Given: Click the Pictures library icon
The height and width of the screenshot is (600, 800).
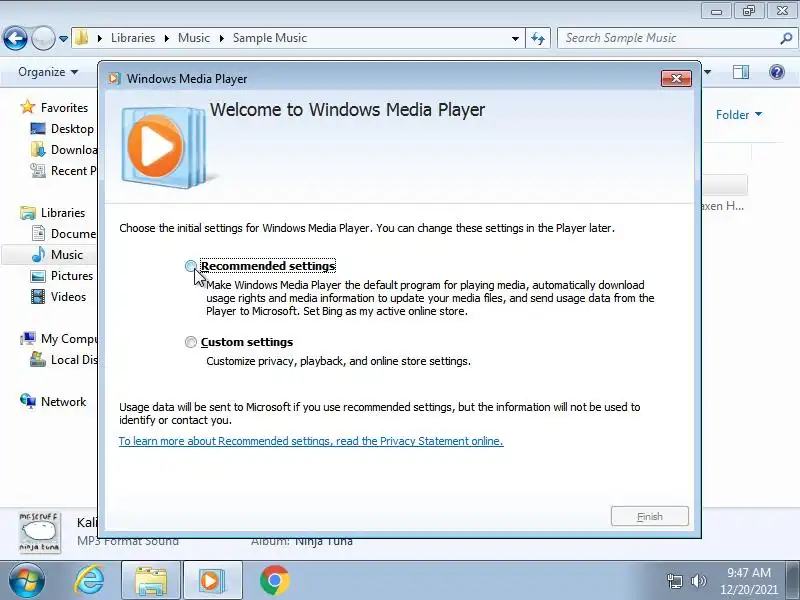Looking at the screenshot, I should 38,276.
